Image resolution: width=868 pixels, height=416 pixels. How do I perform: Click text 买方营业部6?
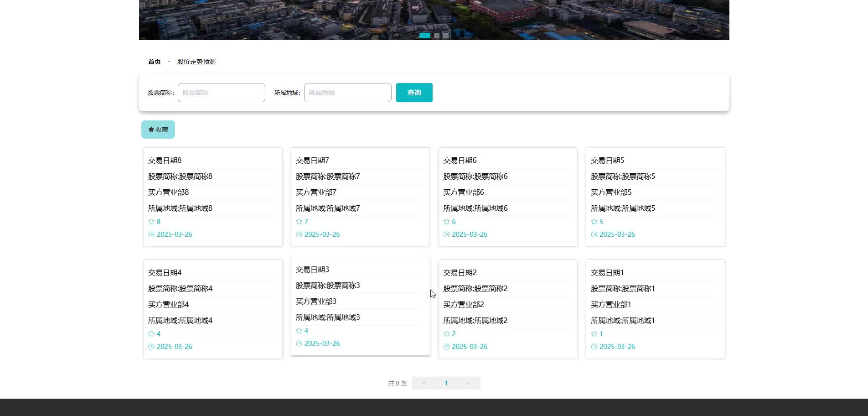(x=464, y=192)
